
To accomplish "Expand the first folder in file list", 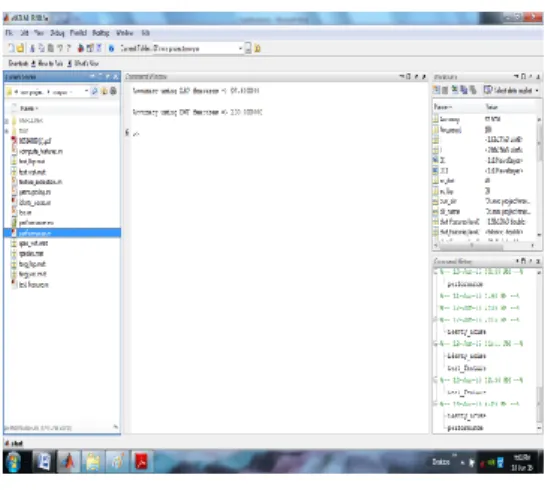I will click(x=7, y=121).
